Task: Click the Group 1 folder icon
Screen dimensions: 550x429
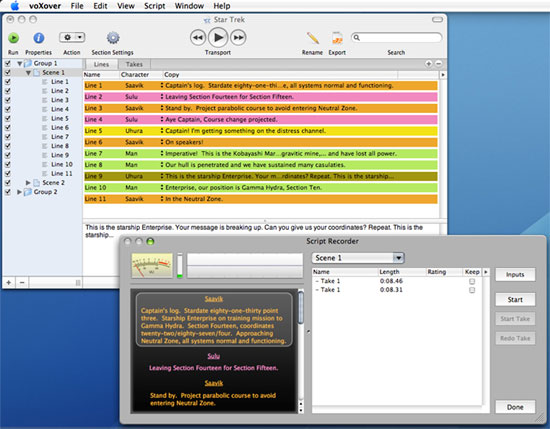Action: (x=28, y=63)
